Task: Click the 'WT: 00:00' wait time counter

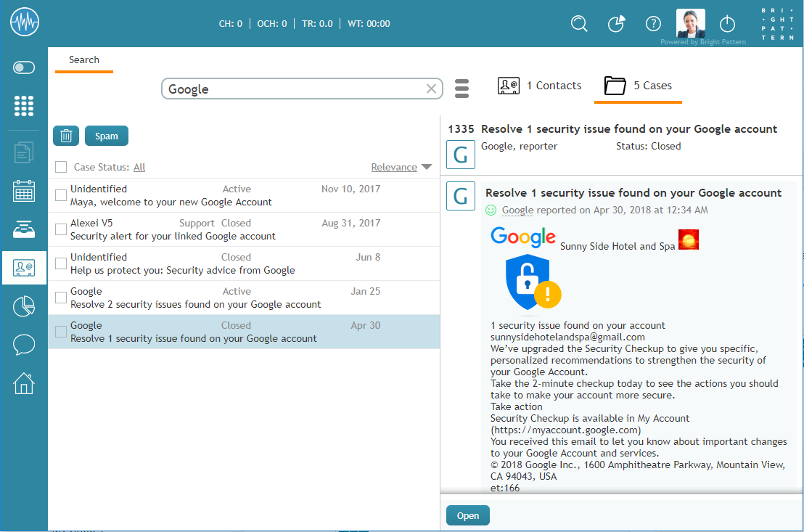Action: [x=369, y=24]
